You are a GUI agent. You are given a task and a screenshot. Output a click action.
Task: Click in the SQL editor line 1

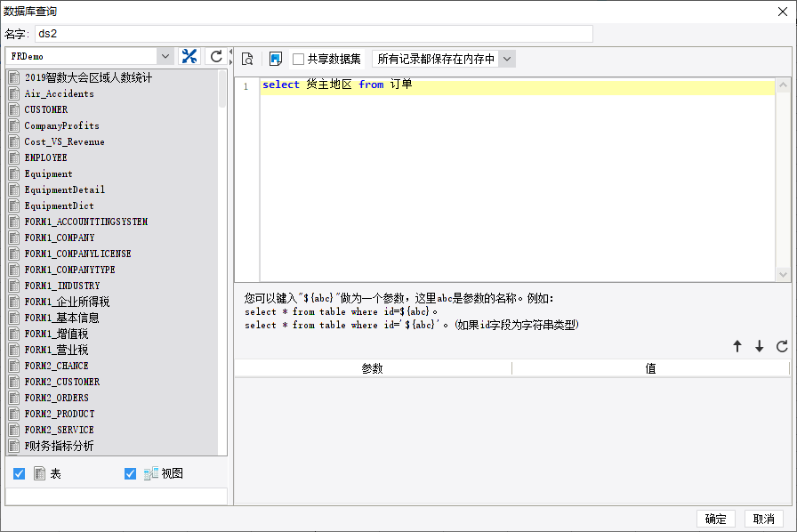[518, 85]
